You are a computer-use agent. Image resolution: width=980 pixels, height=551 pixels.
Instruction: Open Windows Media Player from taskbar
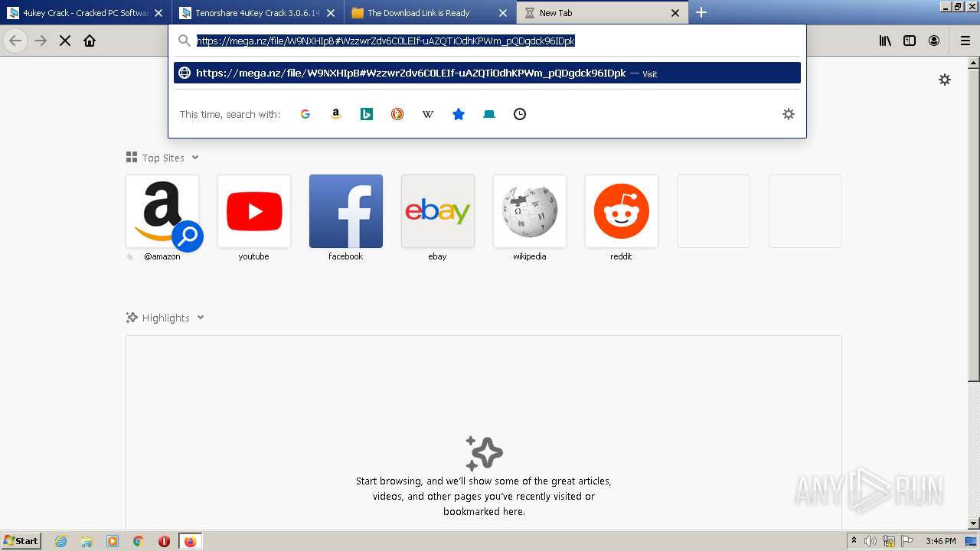113,541
